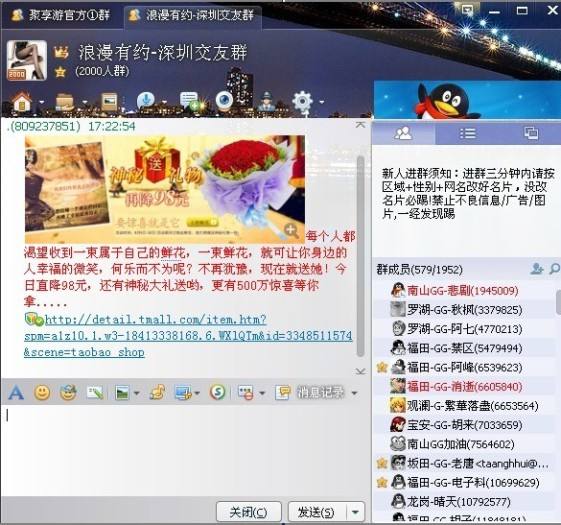Select member 宝安-GG-胡来(7033659)
This screenshot has height=525, width=561.
(x=465, y=425)
